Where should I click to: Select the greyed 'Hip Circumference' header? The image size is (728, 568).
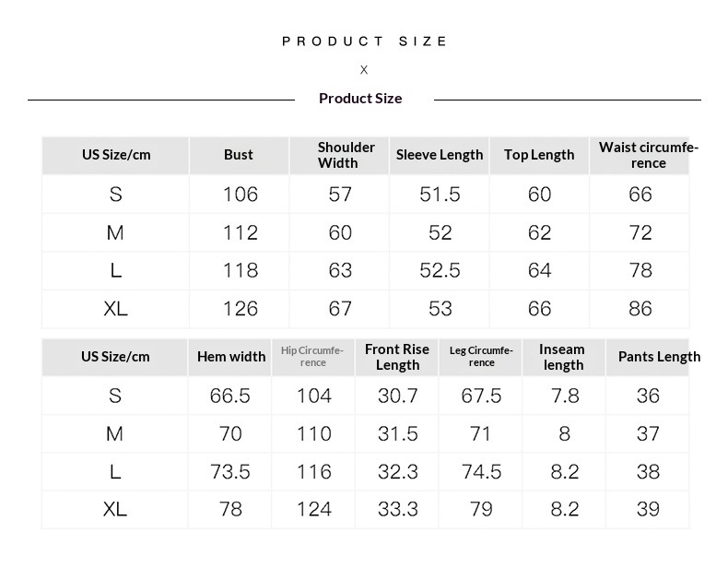pyautogui.click(x=312, y=357)
